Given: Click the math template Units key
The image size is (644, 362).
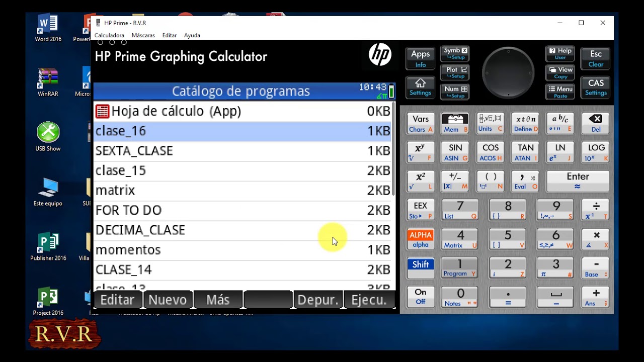Looking at the screenshot, I should (x=491, y=124).
